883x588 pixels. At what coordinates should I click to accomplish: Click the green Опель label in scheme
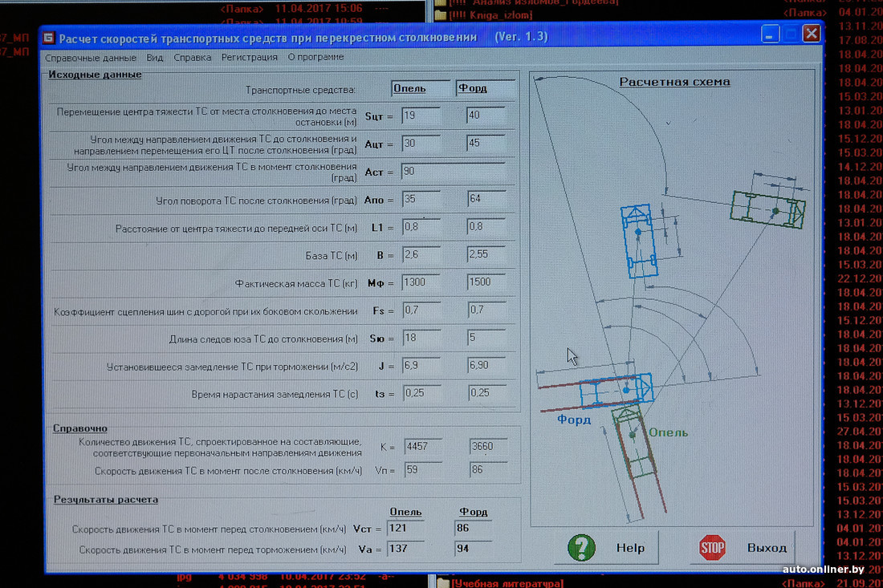coord(668,432)
